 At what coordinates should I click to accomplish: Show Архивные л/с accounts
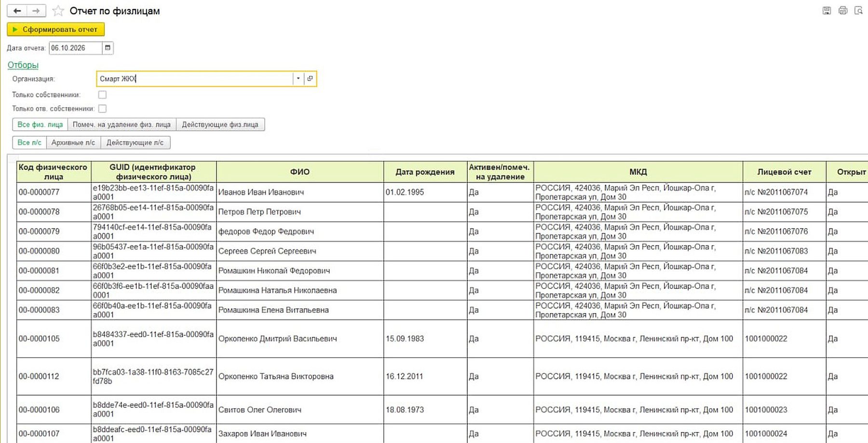pos(73,142)
